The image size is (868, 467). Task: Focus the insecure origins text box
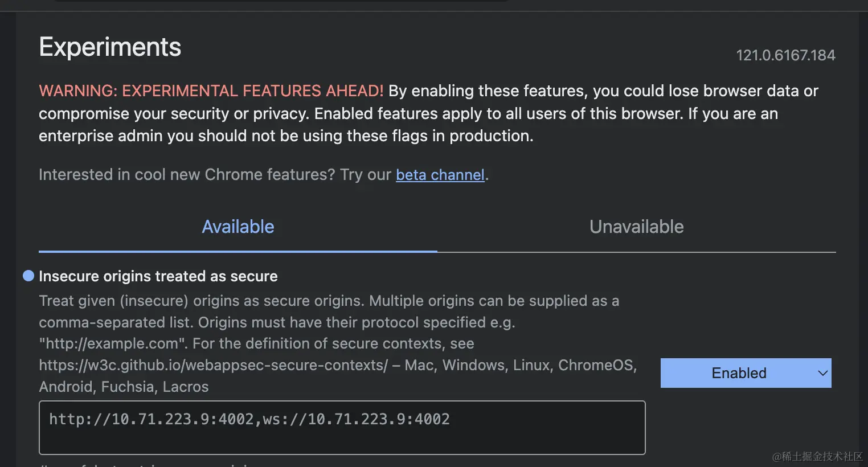342,428
